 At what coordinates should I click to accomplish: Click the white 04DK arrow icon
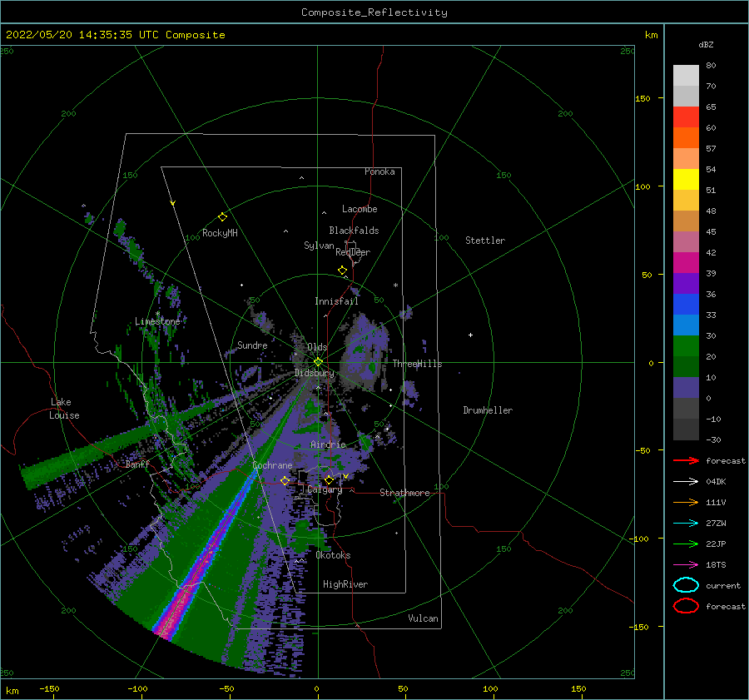686,482
